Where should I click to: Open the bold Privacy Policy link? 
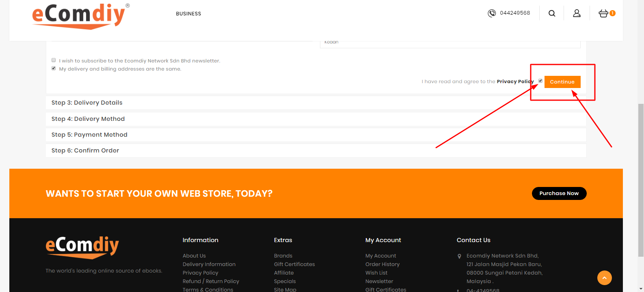tap(515, 82)
